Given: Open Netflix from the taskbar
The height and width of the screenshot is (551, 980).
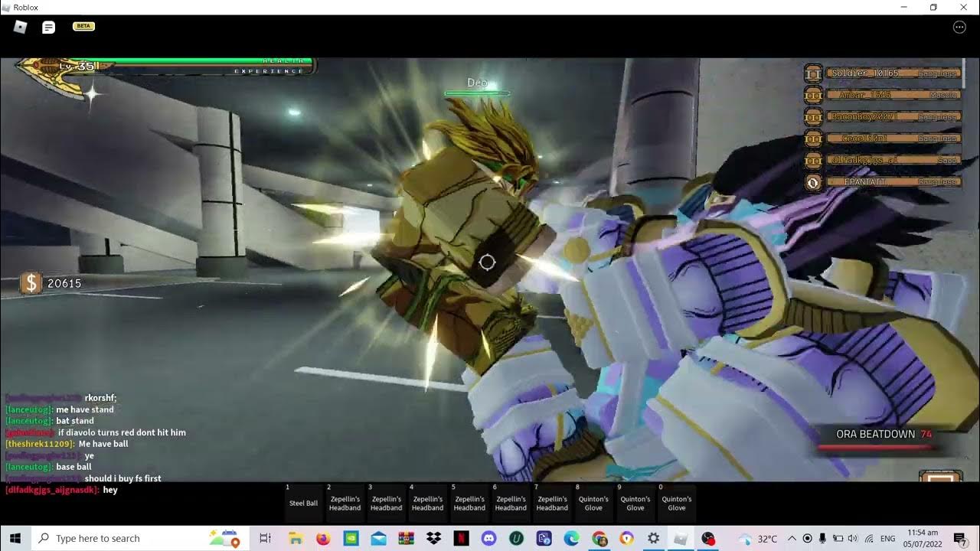Looking at the screenshot, I should click(x=461, y=538).
